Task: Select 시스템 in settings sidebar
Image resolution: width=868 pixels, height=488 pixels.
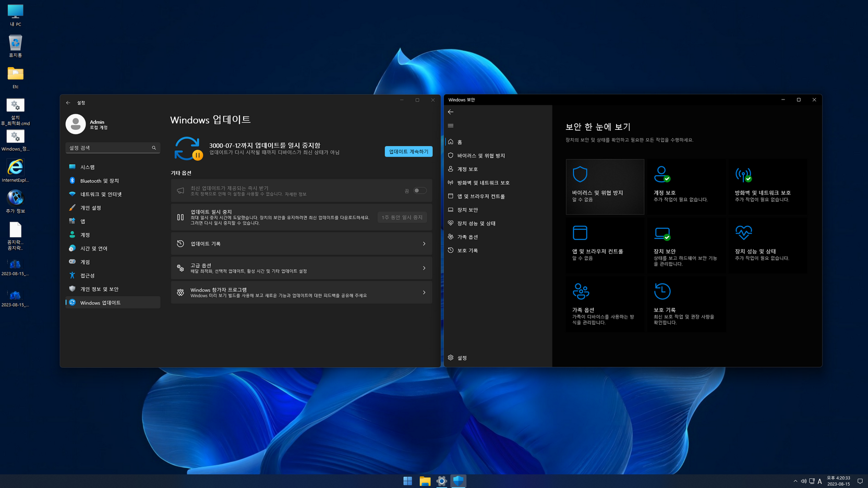Action: pos(113,167)
